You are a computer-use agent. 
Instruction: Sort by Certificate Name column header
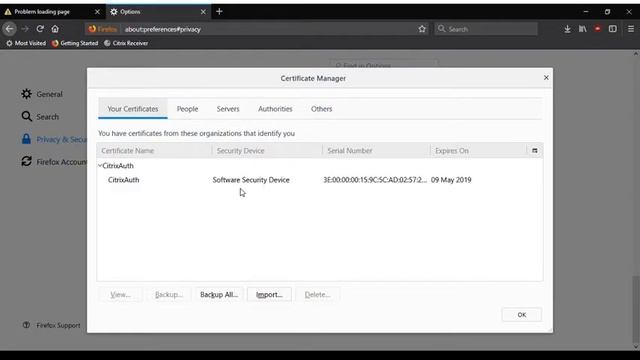(x=154, y=151)
